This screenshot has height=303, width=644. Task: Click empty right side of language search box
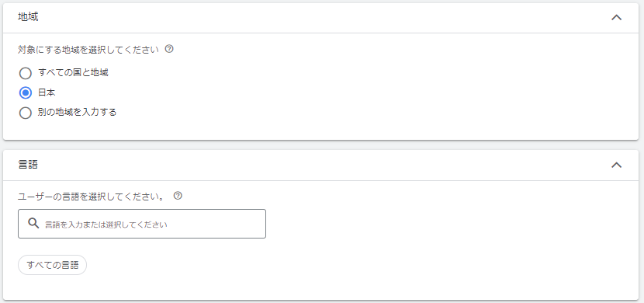(x=218, y=224)
